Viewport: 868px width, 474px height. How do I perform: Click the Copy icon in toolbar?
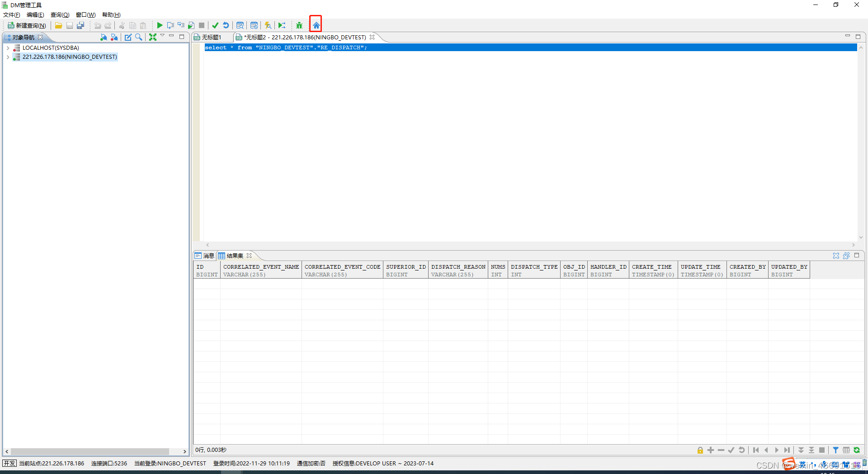[132, 25]
